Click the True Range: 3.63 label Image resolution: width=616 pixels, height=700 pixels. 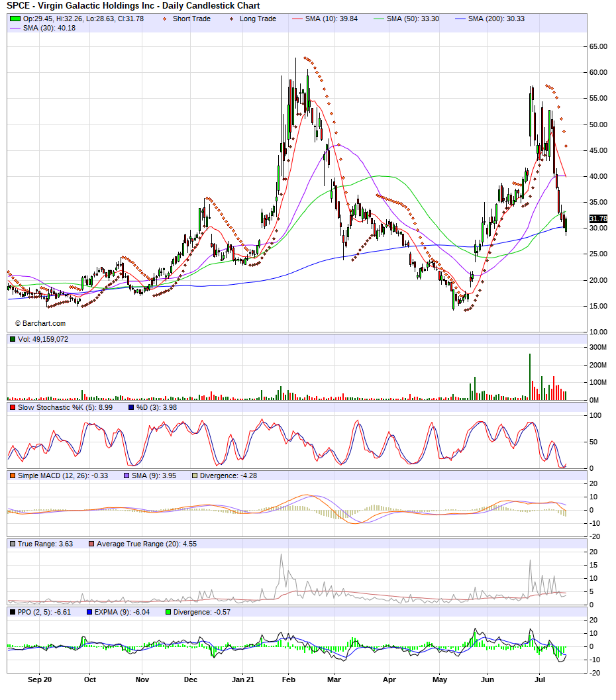point(46,544)
